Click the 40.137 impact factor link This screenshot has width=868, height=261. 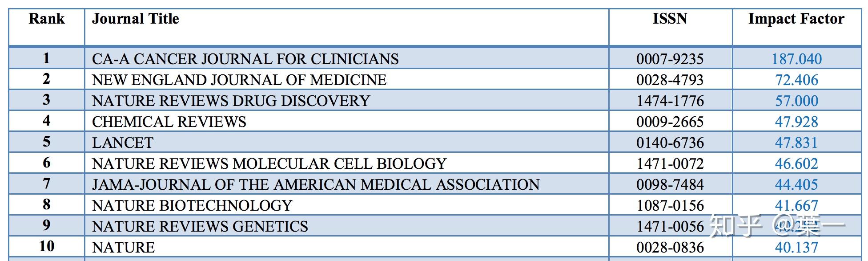pyautogui.click(x=796, y=247)
